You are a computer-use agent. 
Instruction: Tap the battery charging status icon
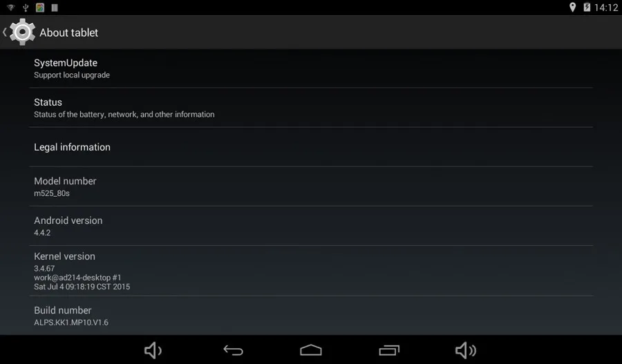pos(587,8)
